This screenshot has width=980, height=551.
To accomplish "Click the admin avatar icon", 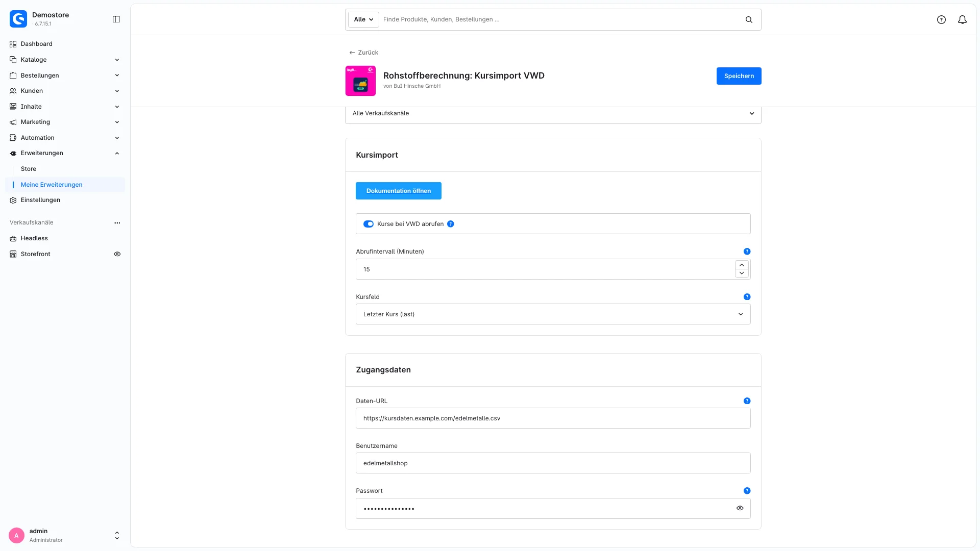I will click(x=16, y=536).
